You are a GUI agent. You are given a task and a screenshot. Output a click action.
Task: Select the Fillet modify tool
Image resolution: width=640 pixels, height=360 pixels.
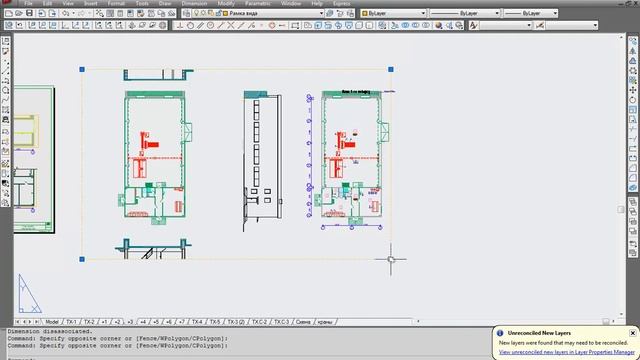633,178
